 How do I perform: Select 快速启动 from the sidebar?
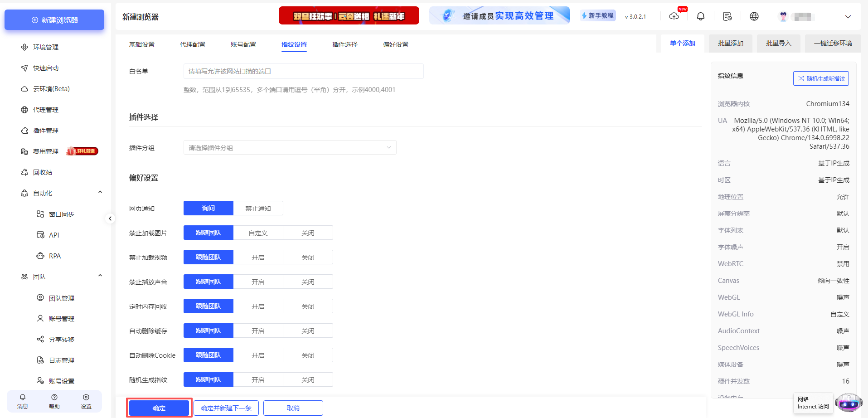point(45,68)
